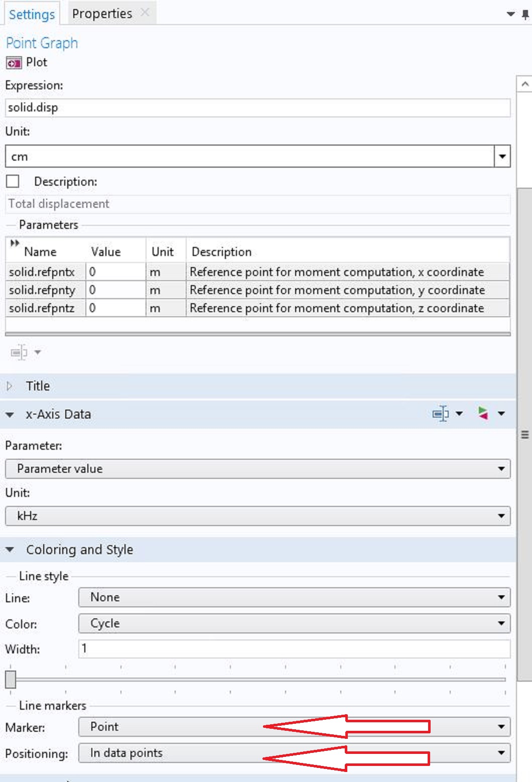Open the Unit dropdown showing cm

coord(502,157)
